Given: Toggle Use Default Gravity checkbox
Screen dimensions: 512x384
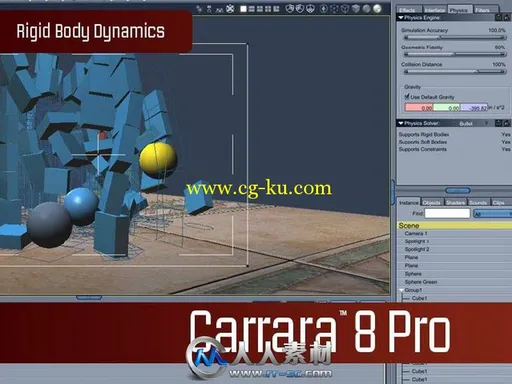Looking at the screenshot, I should pyautogui.click(x=407, y=97).
